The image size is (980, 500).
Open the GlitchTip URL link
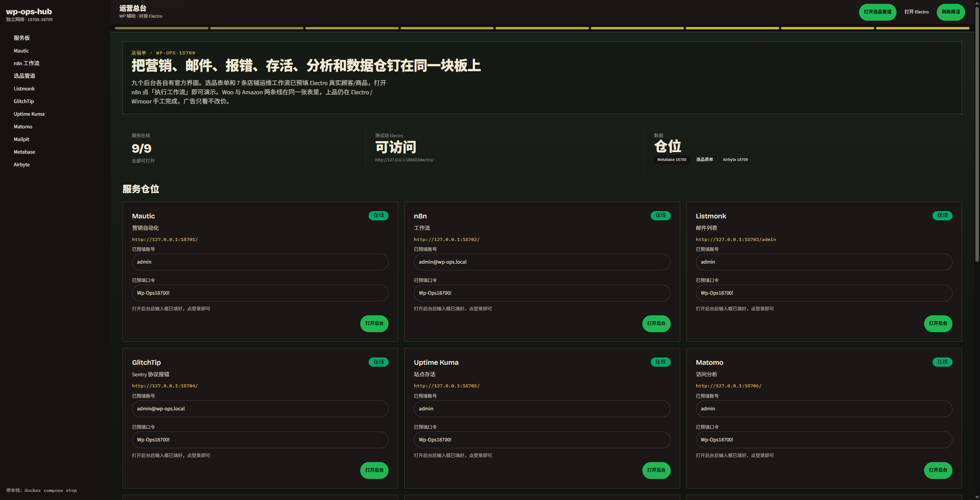click(x=165, y=386)
